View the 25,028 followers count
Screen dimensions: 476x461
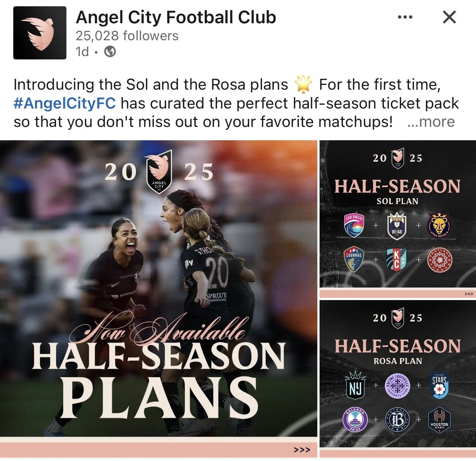click(127, 36)
